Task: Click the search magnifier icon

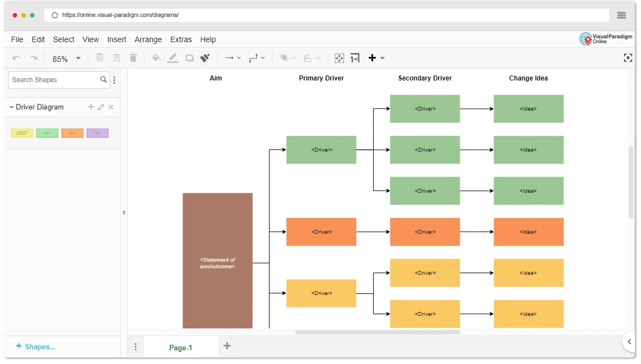Action: [x=104, y=80]
